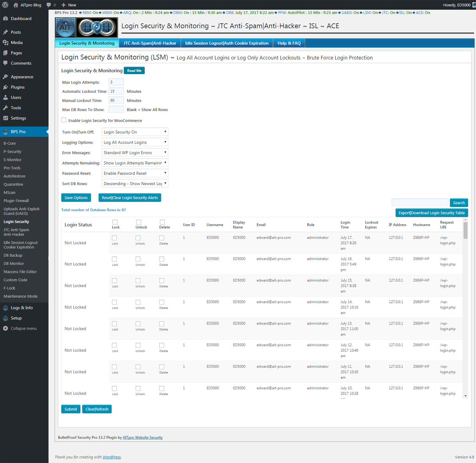
Task: Click the Comments icon in sidebar
Action: point(6,63)
